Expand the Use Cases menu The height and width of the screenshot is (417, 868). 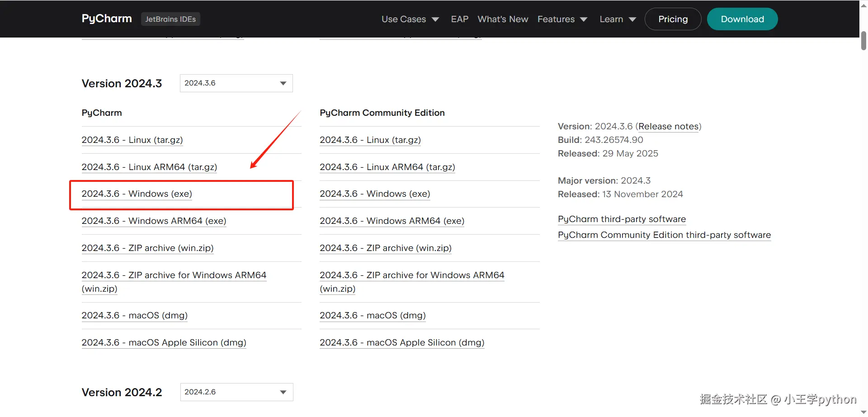(410, 19)
